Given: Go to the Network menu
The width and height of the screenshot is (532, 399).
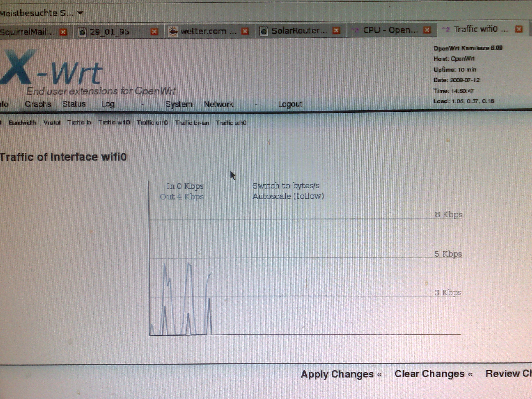Looking at the screenshot, I should pos(218,104).
